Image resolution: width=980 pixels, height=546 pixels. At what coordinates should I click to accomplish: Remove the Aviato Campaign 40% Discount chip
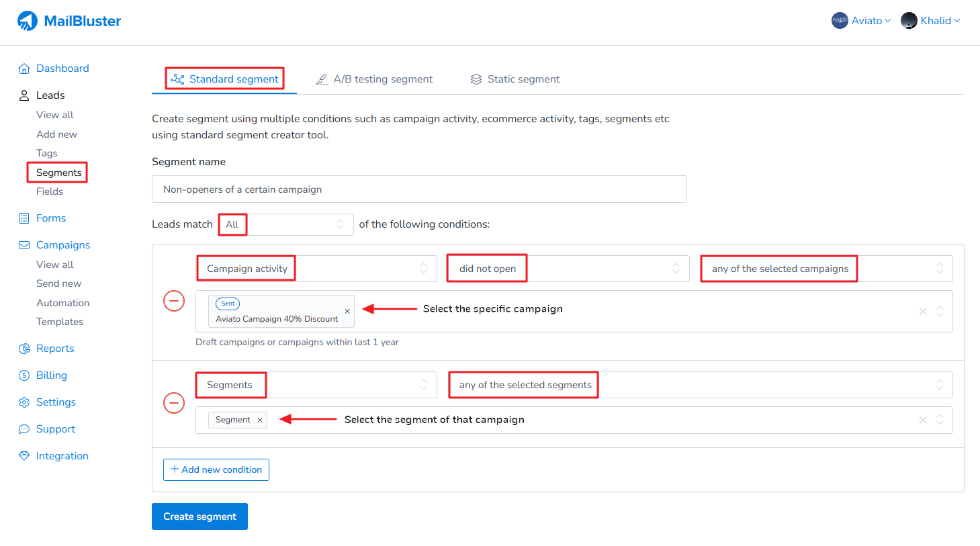347,311
